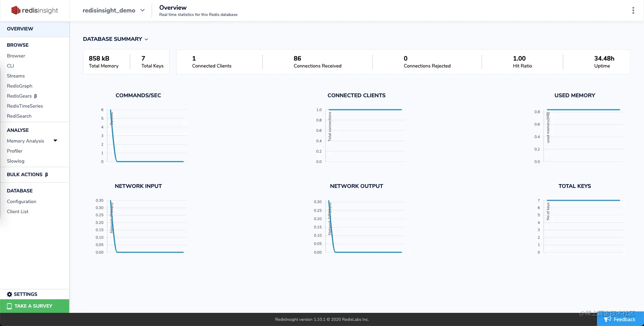
Task: Click the Network Output chart title
Action: (x=357, y=186)
